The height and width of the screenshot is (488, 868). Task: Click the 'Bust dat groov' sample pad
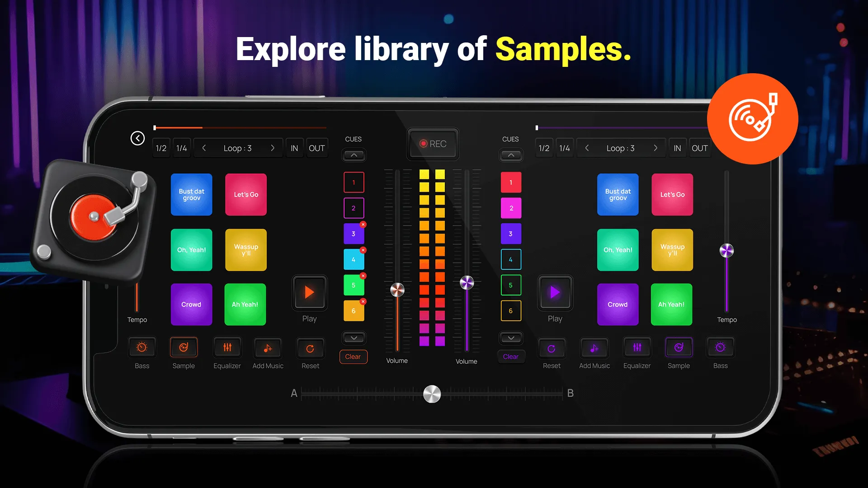pos(191,194)
